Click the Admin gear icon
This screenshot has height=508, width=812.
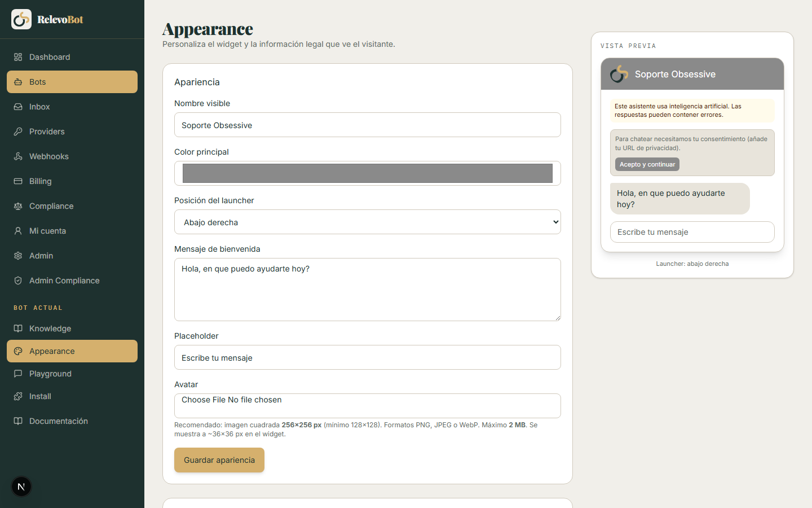pyautogui.click(x=18, y=256)
